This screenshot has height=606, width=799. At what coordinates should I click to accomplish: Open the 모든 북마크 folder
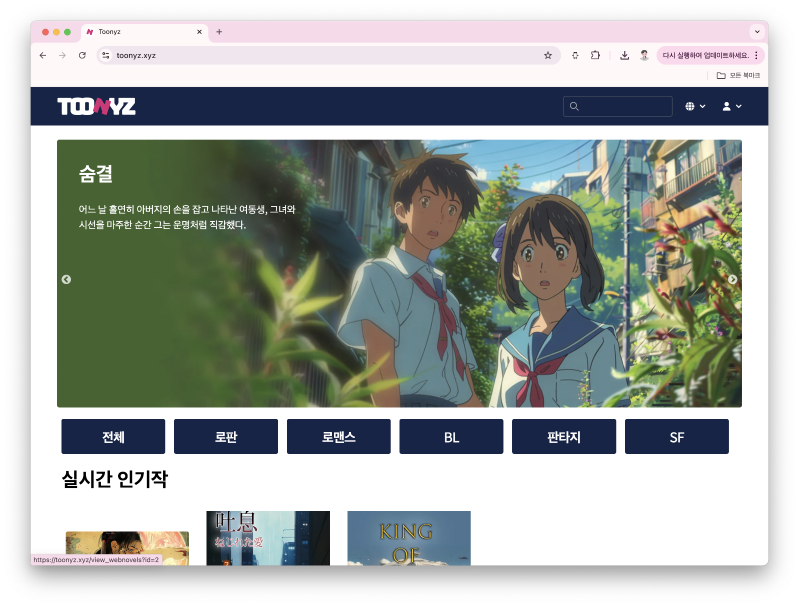[x=738, y=75]
